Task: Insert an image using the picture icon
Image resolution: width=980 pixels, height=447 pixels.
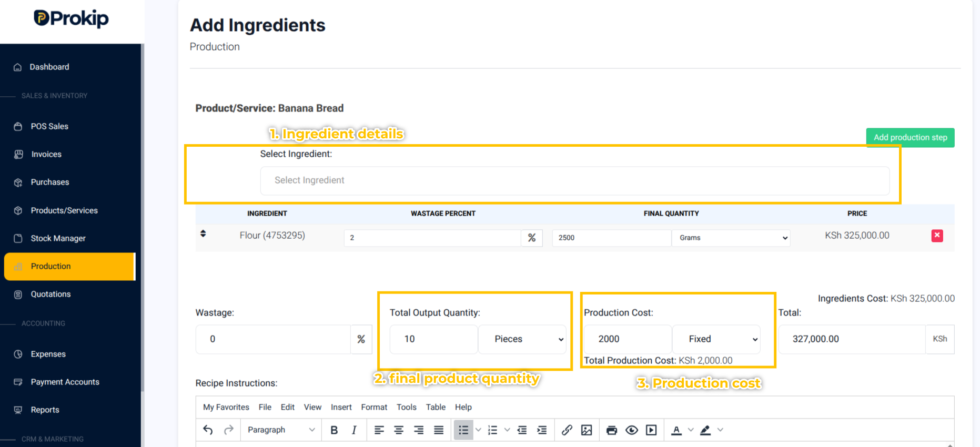Action: (x=587, y=430)
